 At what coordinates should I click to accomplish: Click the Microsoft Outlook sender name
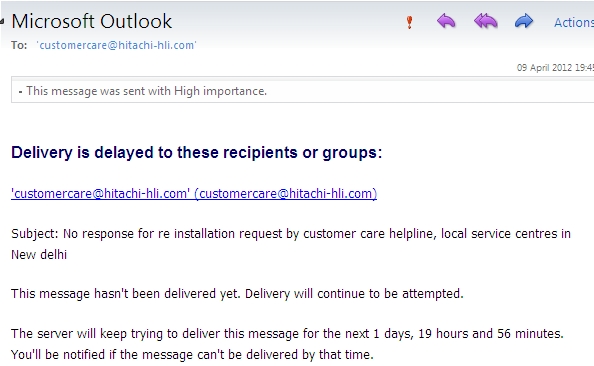point(92,21)
